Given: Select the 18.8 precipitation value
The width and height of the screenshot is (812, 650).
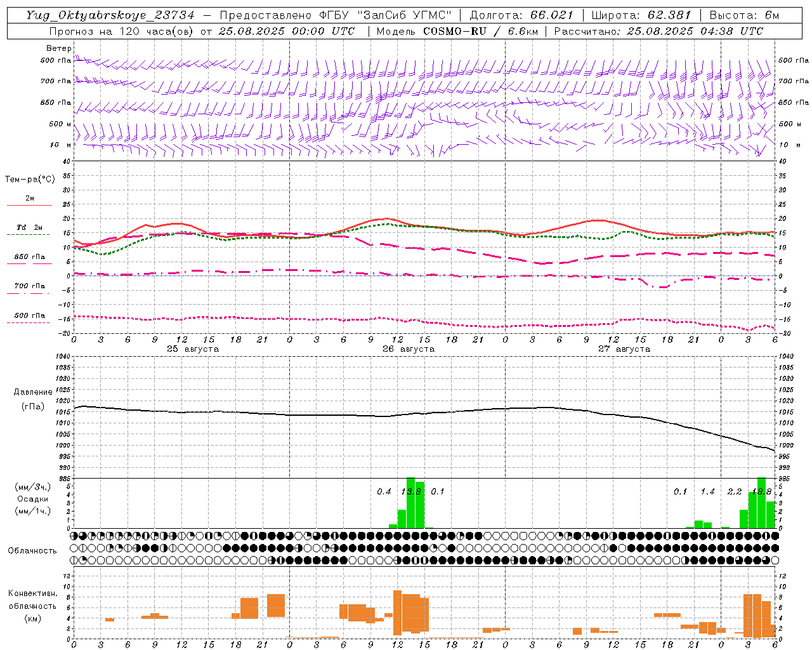Looking at the screenshot, I should (x=761, y=492).
